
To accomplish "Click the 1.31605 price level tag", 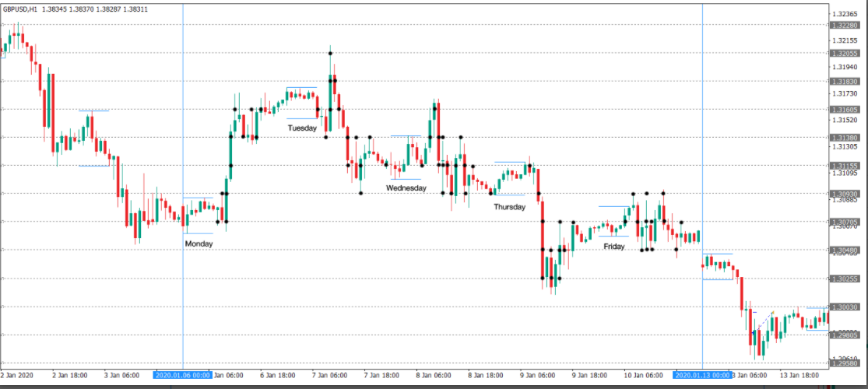I will [x=845, y=110].
